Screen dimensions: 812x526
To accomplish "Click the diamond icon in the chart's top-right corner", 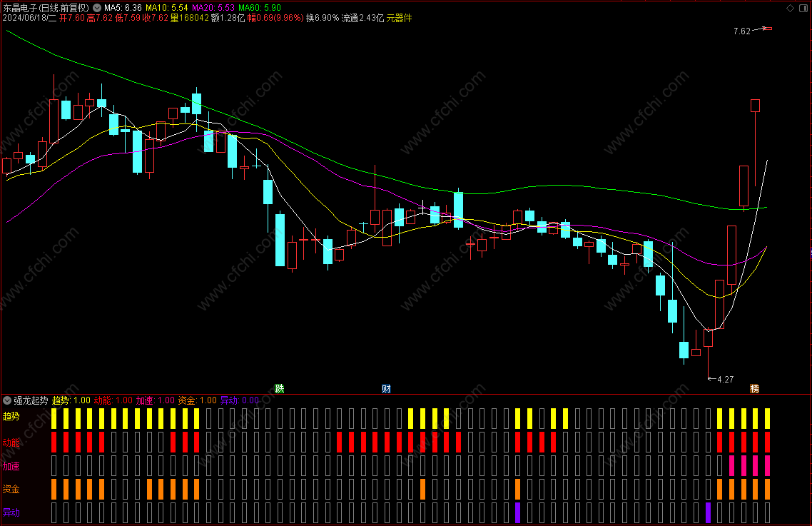I will (x=791, y=8).
